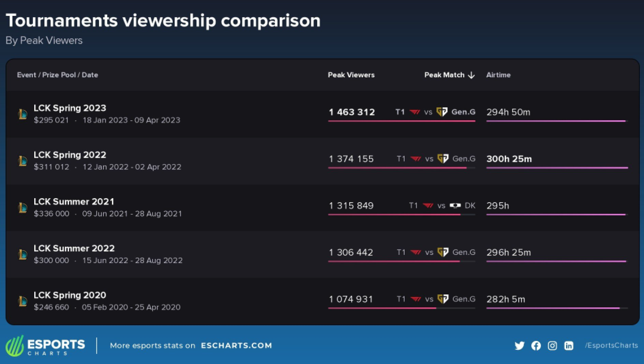Click League icon beside LCK Summer 2022
The height and width of the screenshot is (364, 644).
22,254
